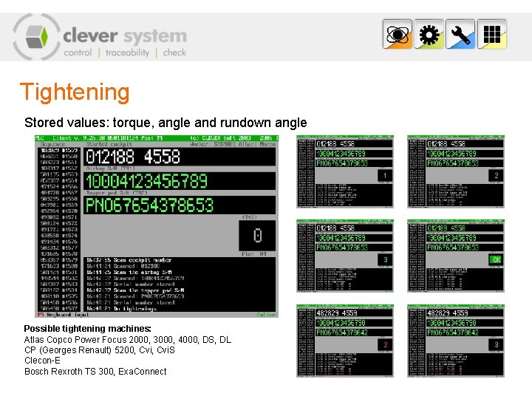This screenshot has width=532, height=399.
Task: Click 'control' in the logo tagline
Action: pyautogui.click(x=78, y=52)
